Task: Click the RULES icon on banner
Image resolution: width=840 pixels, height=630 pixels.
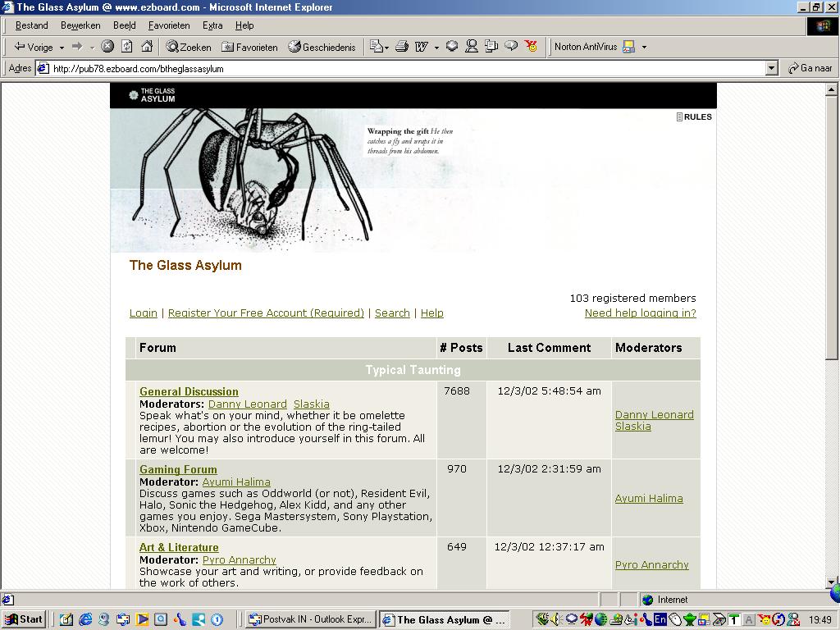Action: pyautogui.click(x=694, y=116)
